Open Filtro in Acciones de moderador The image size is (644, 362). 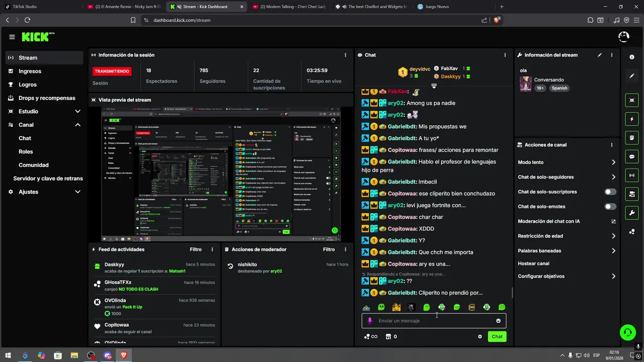(329, 249)
